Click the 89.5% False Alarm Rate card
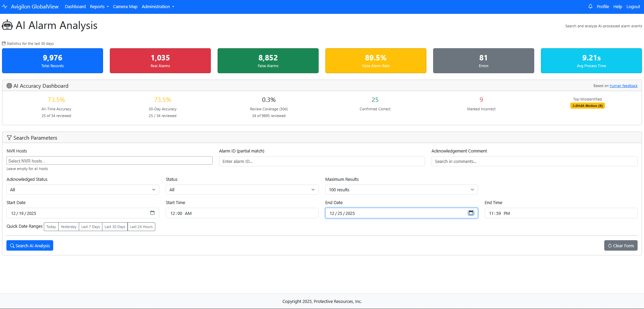Screen dimensions: 644x309 376,61
